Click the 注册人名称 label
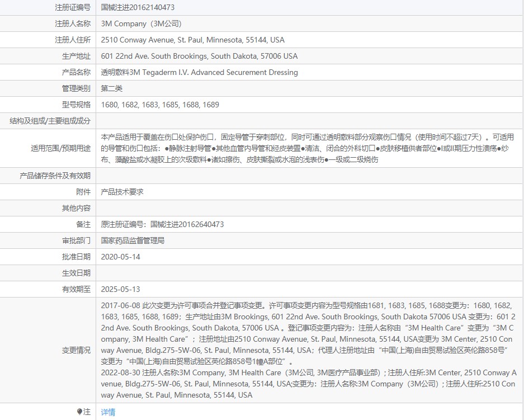Image resolution: width=524 pixels, height=420 pixels. (73, 23)
